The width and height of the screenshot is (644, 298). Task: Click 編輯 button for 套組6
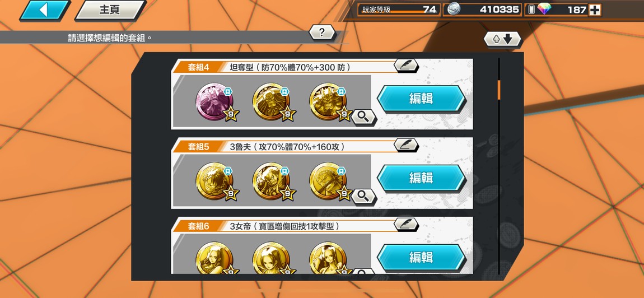pyautogui.click(x=421, y=257)
